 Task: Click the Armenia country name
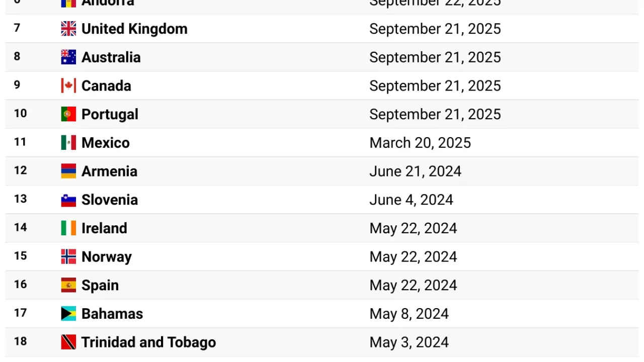tap(109, 171)
